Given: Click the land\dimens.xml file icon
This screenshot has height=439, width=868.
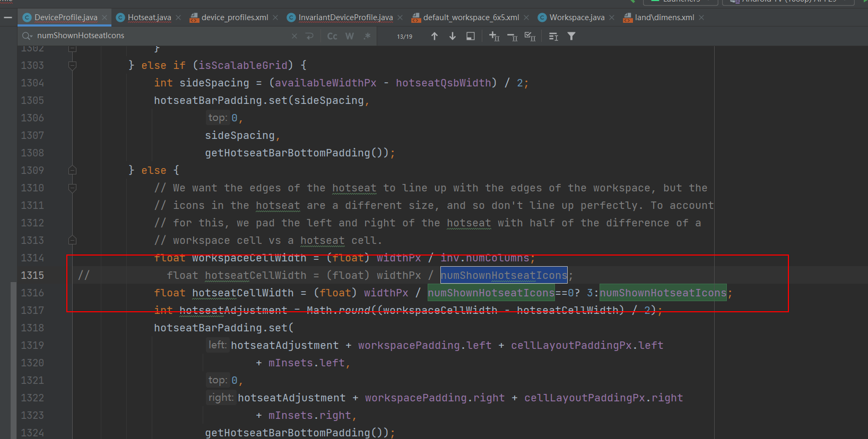Looking at the screenshot, I should tap(628, 18).
